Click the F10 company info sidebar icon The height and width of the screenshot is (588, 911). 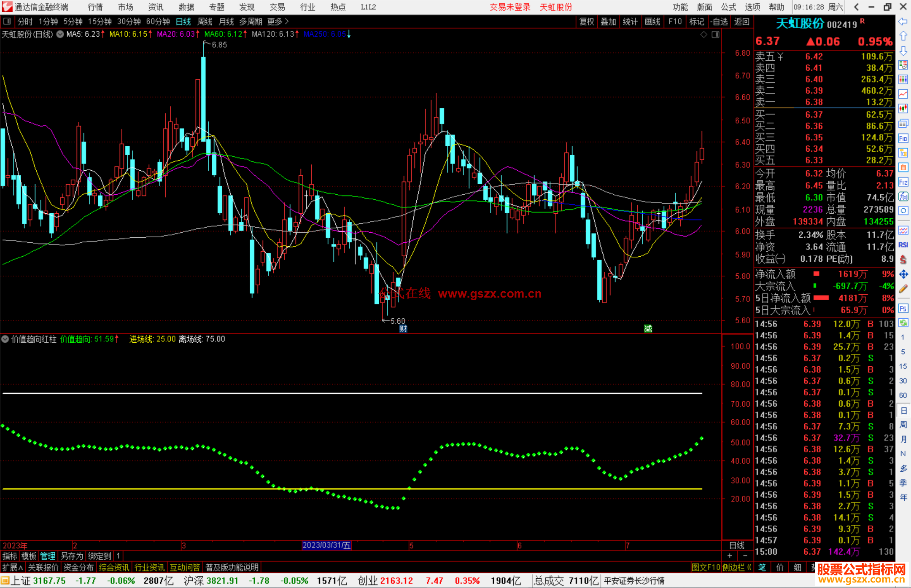[903, 138]
